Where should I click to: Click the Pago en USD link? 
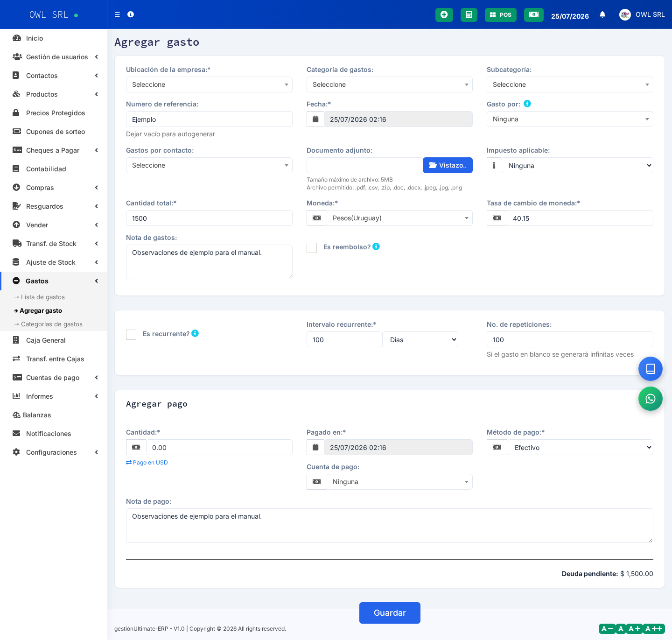[147, 463]
